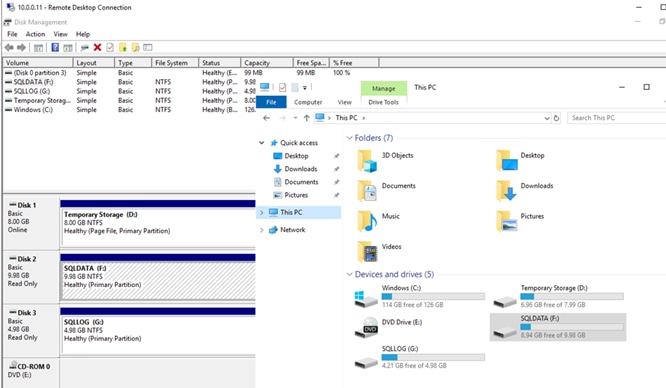Click the yellow folder with green arrow icon
666x388 pixels.
[123, 47]
